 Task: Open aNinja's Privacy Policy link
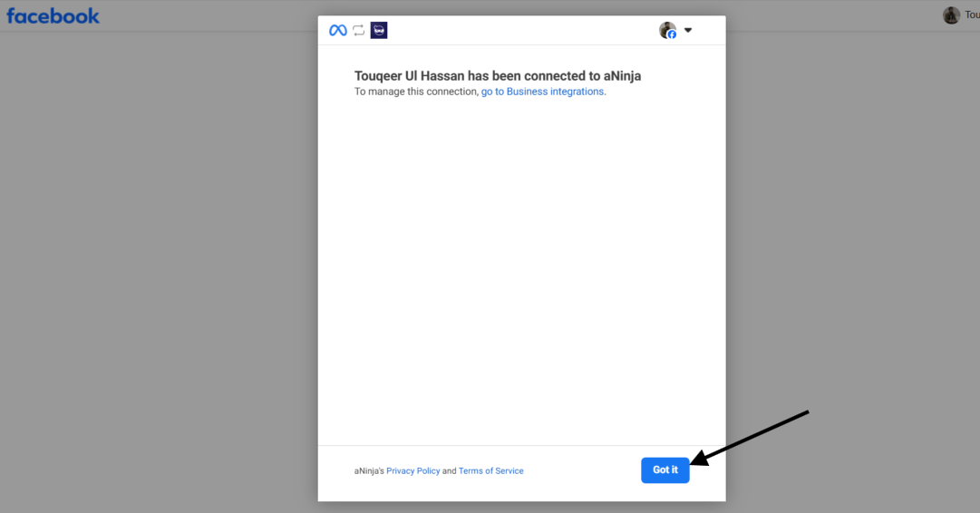(x=412, y=471)
